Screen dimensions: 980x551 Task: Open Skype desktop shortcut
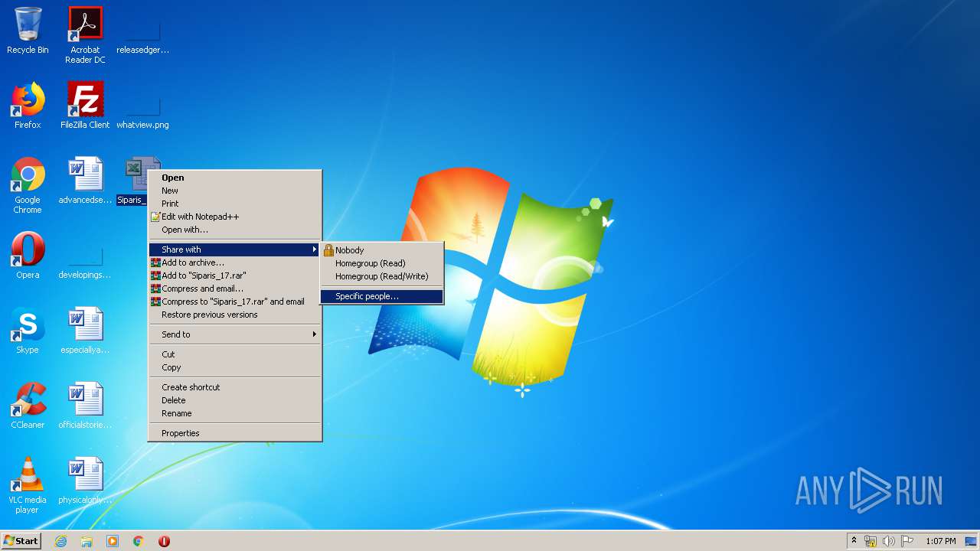(x=28, y=331)
